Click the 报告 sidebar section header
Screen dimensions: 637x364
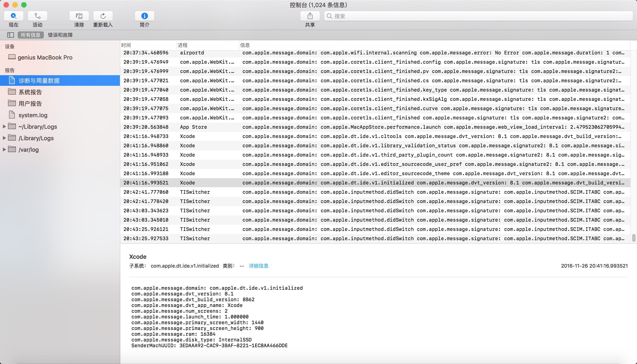[10, 70]
